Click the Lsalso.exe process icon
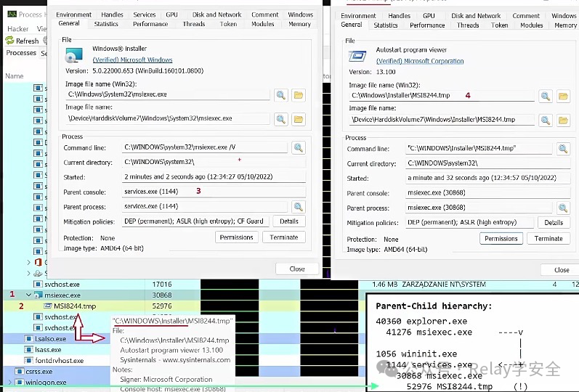The height and width of the screenshot is (392, 579). (28, 338)
